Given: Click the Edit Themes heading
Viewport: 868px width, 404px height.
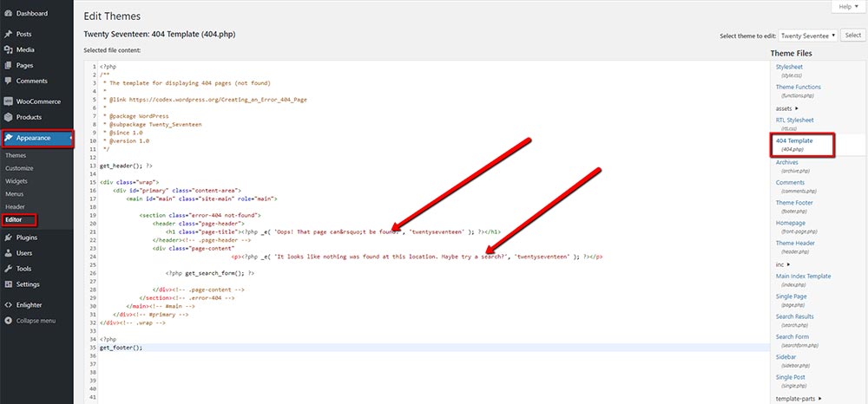Looking at the screenshot, I should (112, 16).
